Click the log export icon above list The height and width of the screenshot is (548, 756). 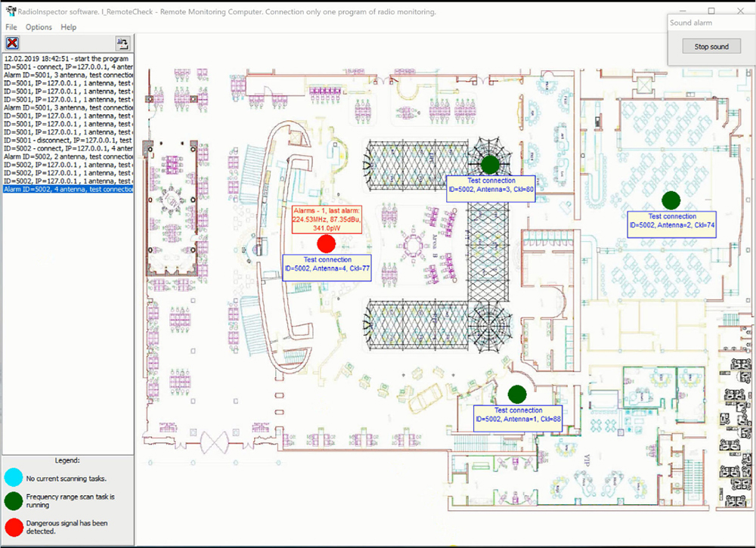pyautogui.click(x=122, y=43)
